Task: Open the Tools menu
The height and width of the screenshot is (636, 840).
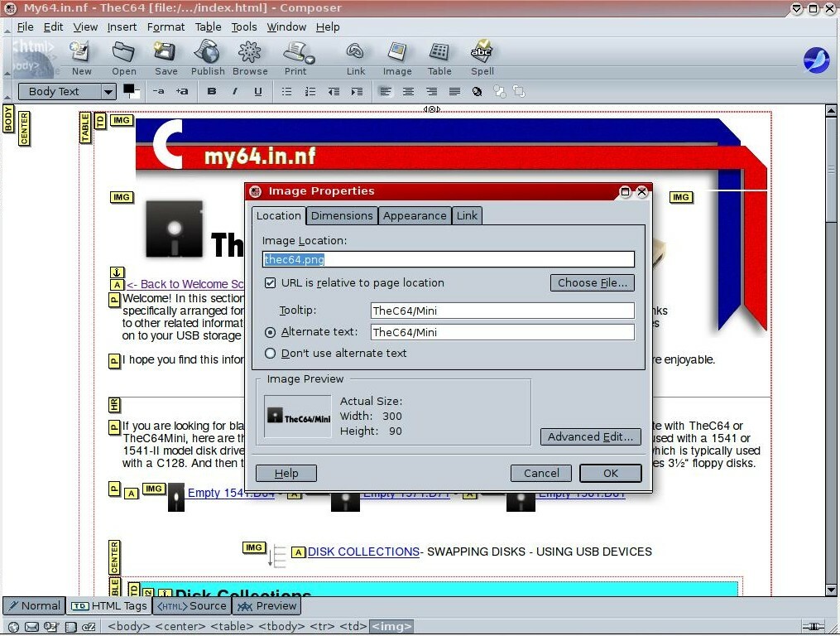Action: (244, 26)
